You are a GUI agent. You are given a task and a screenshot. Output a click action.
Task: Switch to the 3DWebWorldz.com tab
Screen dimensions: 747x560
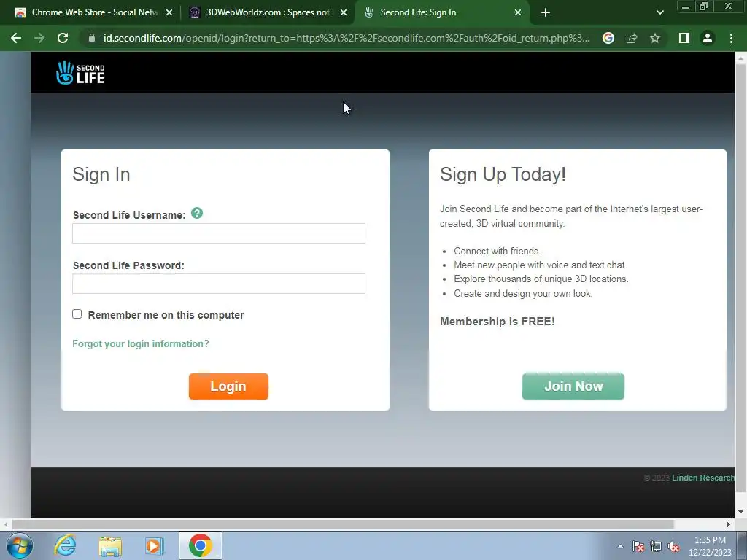[x=267, y=12]
